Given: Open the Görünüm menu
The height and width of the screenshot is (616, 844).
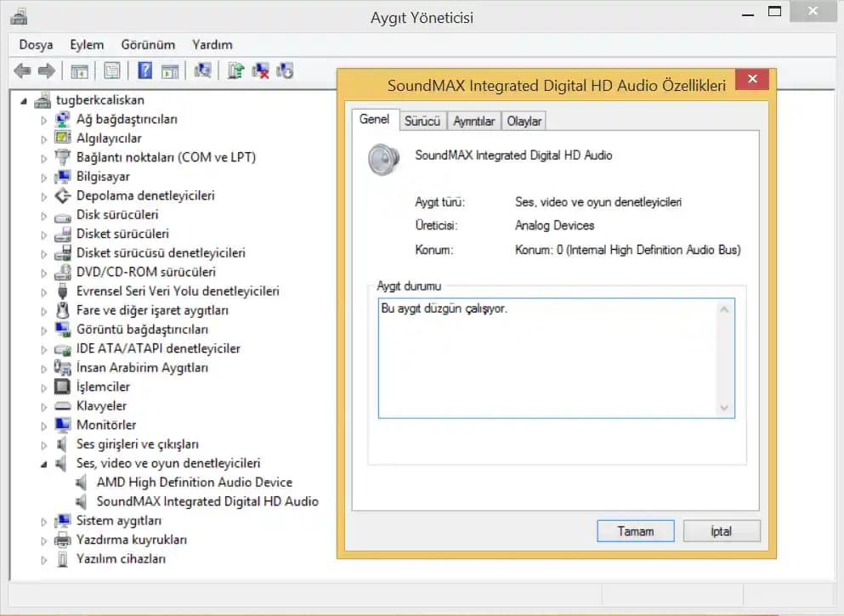Looking at the screenshot, I should pyautogui.click(x=148, y=44).
